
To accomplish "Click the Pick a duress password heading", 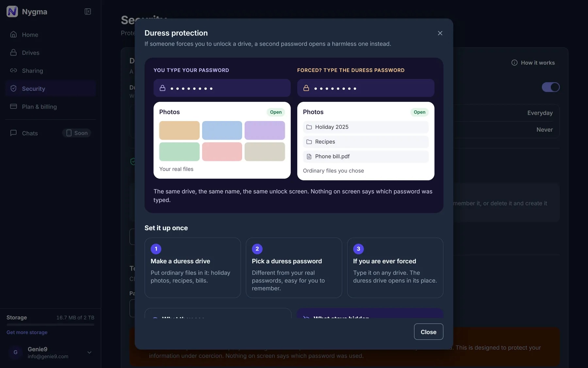I will [x=287, y=261].
